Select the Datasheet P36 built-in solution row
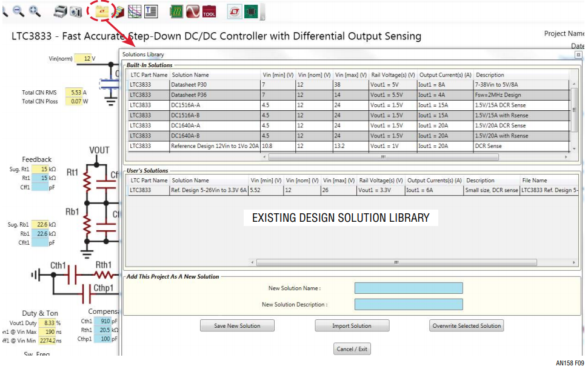588x369 pixels. [349, 95]
